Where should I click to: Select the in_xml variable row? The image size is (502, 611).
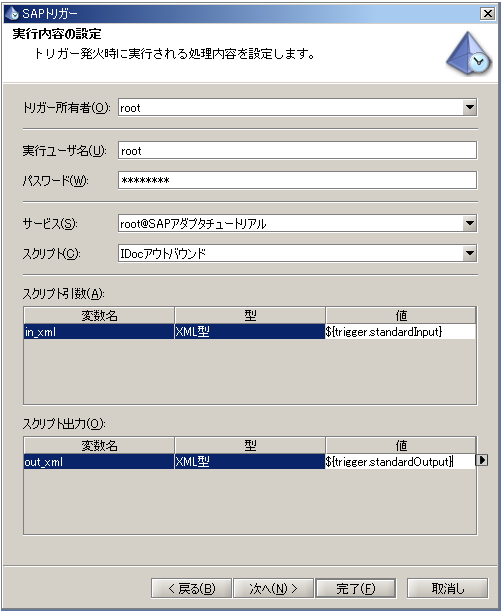pyautogui.click(x=249, y=332)
